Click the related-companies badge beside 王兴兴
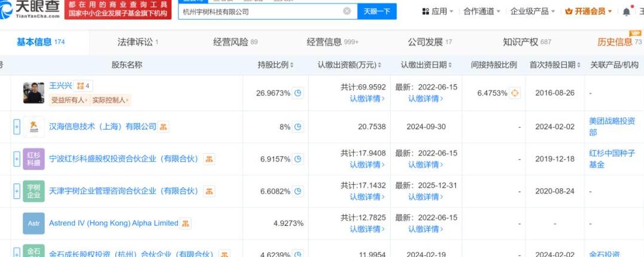 [83, 86]
